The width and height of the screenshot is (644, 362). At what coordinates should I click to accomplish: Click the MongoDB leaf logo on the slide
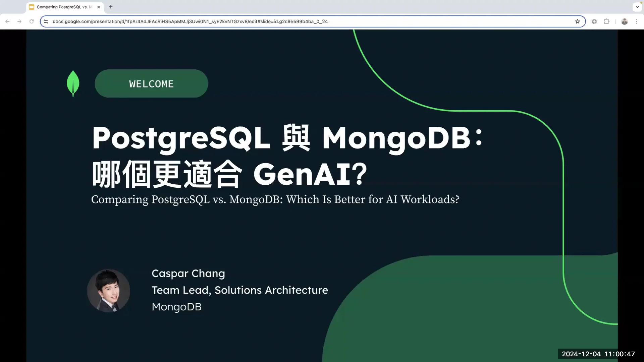(x=73, y=83)
